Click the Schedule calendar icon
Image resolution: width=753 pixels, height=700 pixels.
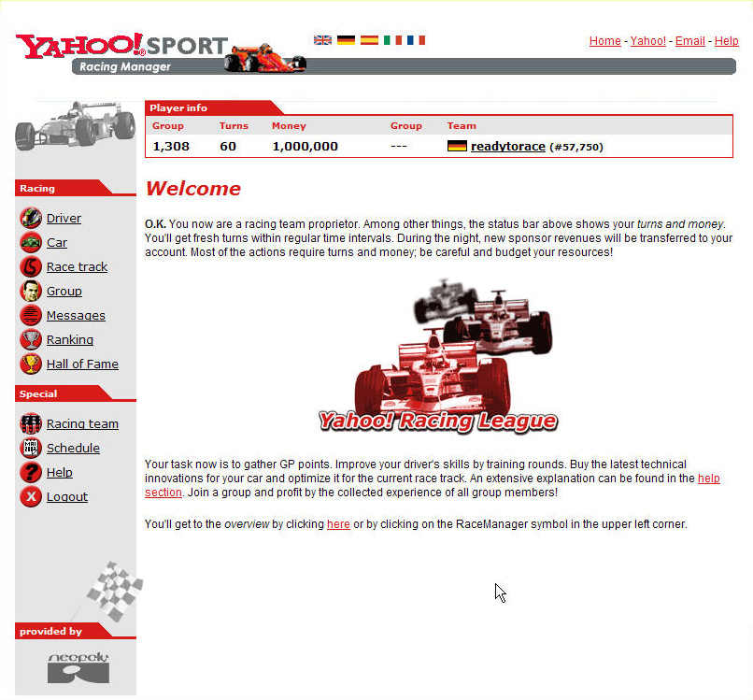tap(31, 448)
